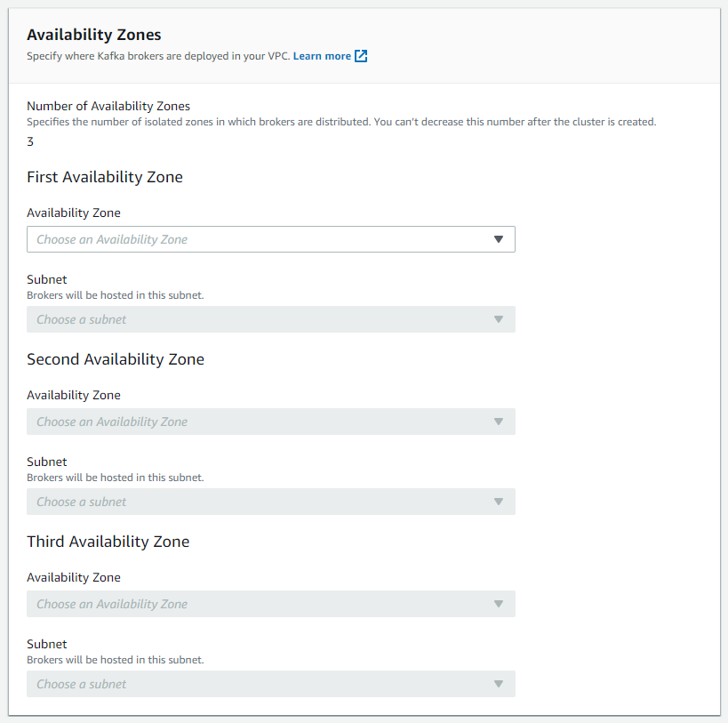Click the Learn more link

[322, 55]
